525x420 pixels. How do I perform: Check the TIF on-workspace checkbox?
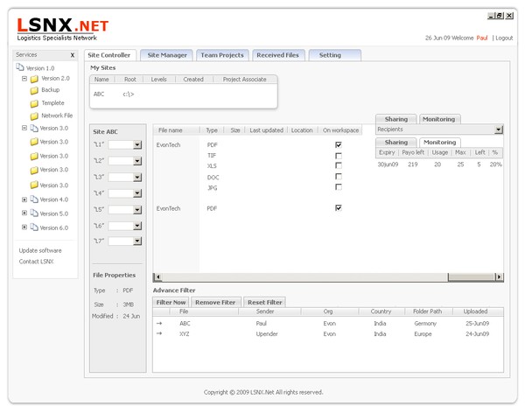tap(338, 156)
